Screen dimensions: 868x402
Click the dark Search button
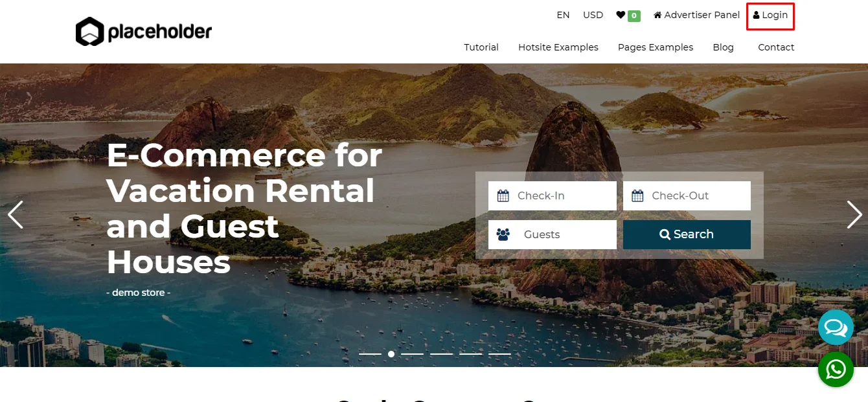pos(687,234)
